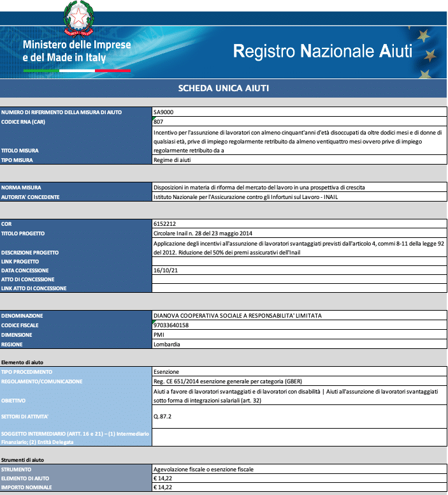Click the 'AUTORITA' CONCEDENTE' label
The image size is (448, 495).
31,197
